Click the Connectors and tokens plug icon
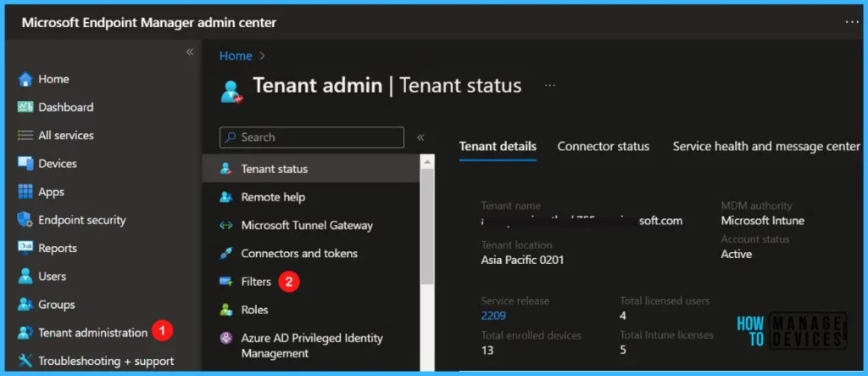This screenshot has height=376, width=868. (225, 254)
